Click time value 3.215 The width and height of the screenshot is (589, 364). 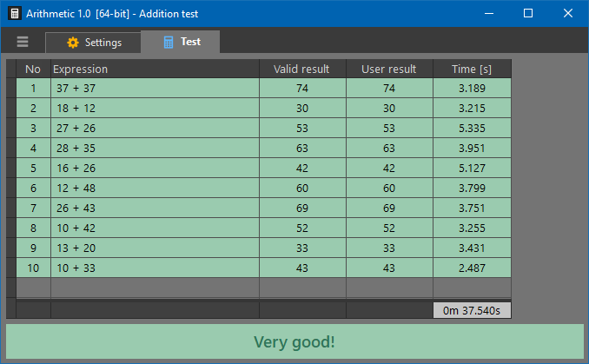pos(472,109)
